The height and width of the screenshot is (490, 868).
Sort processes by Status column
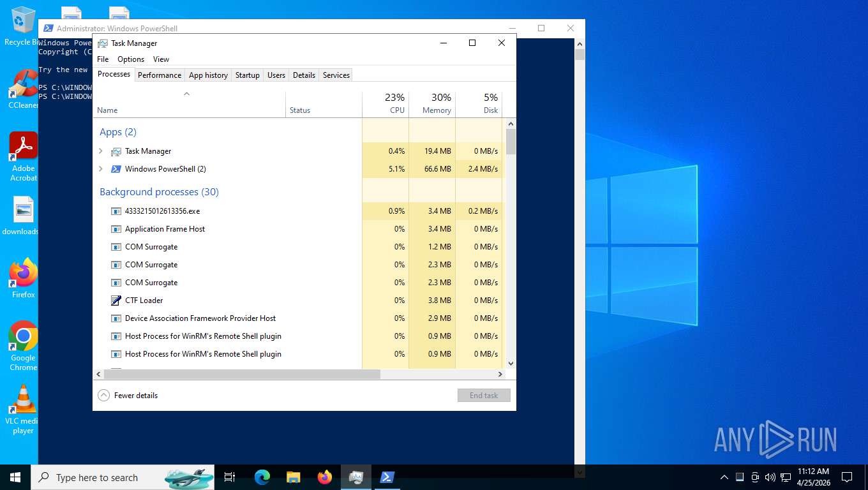[324, 105]
